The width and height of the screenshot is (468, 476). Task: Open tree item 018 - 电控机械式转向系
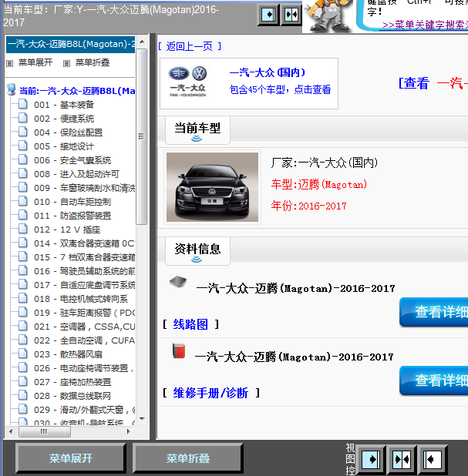[81, 299]
